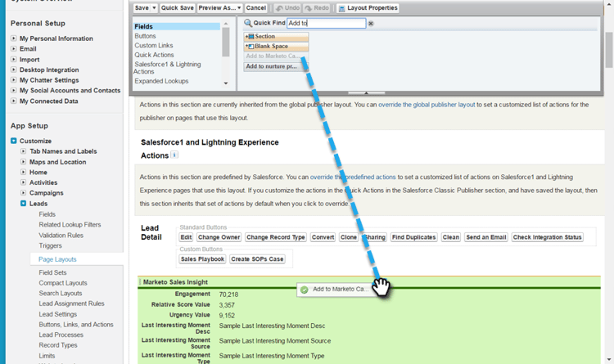Click the palette collapse handle
Image resolution: width=614 pixels, height=364 pixels.
coord(366,93)
